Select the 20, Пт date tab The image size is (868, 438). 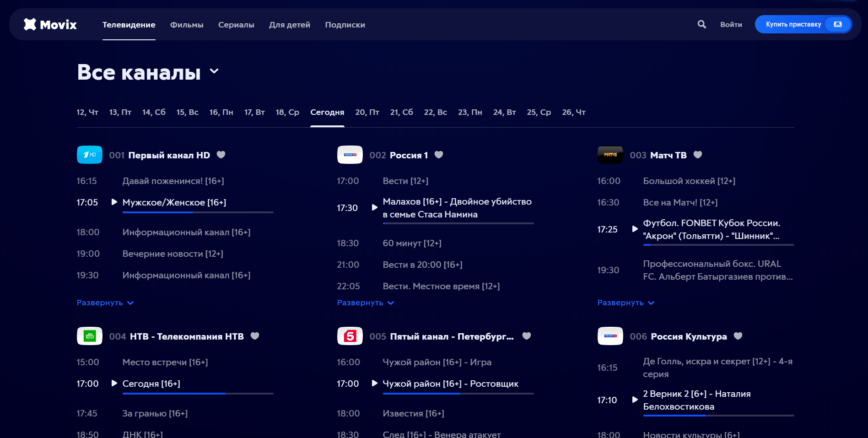click(x=367, y=112)
